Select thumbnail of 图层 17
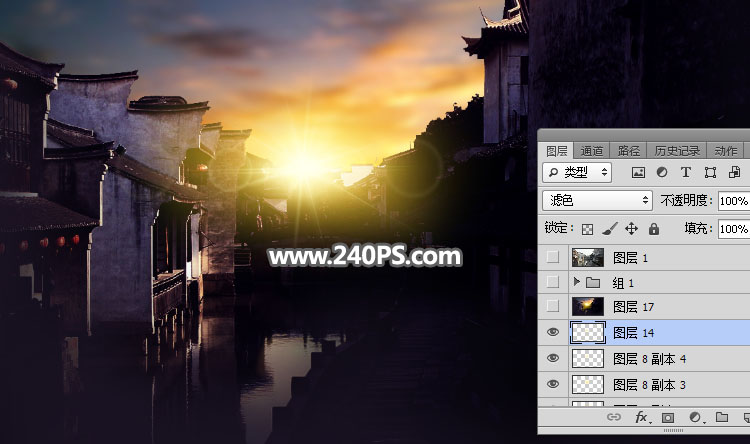This screenshot has width=750, height=444. click(588, 306)
